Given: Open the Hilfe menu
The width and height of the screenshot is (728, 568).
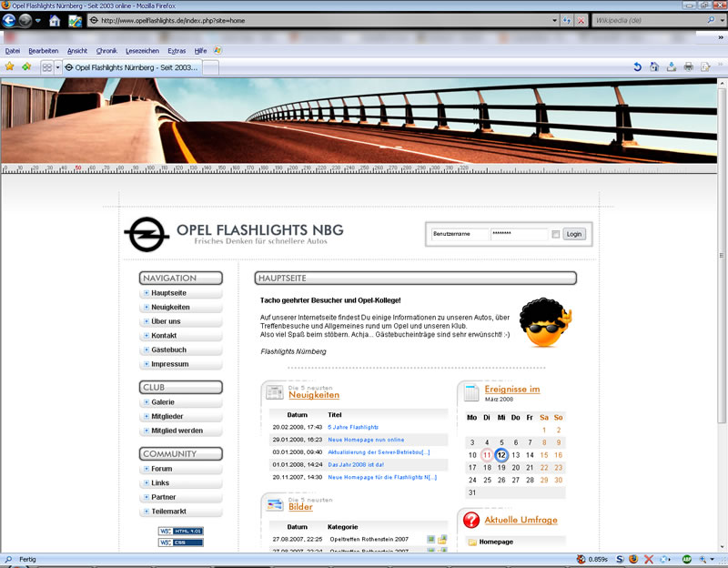Looking at the screenshot, I should tap(200, 51).
